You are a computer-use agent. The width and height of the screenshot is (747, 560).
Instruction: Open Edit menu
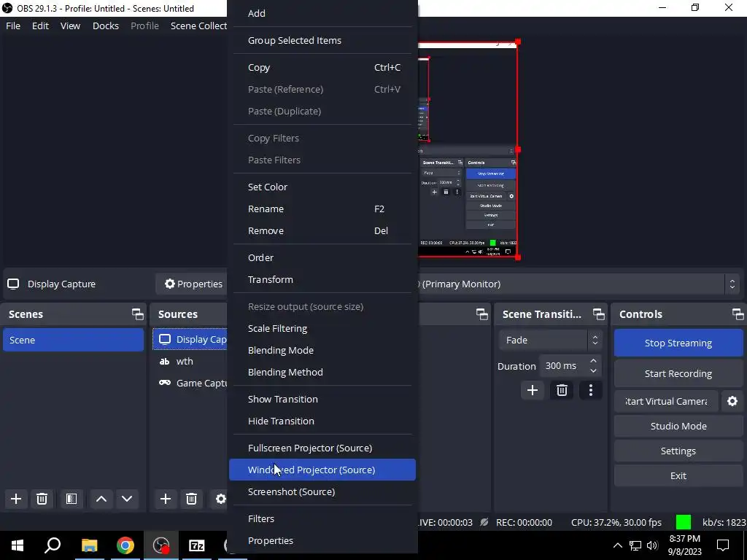(41, 26)
